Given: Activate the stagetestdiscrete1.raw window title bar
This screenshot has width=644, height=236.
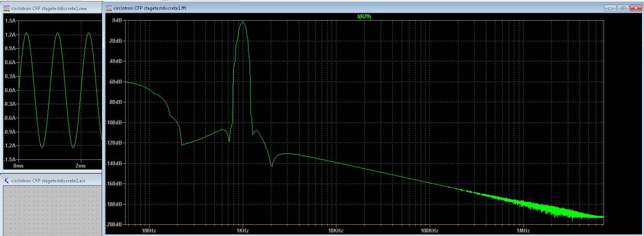Looking at the screenshot, I should 52,8.
